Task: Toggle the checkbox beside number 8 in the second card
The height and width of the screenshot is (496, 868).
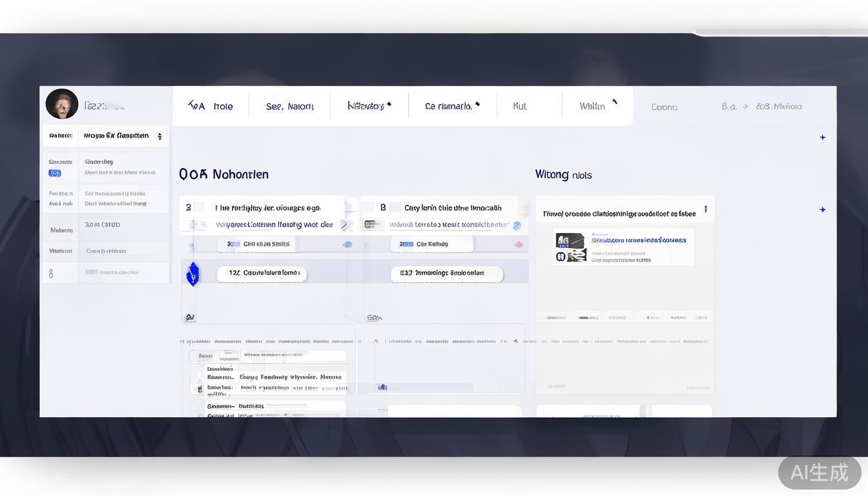Action: [x=395, y=207]
